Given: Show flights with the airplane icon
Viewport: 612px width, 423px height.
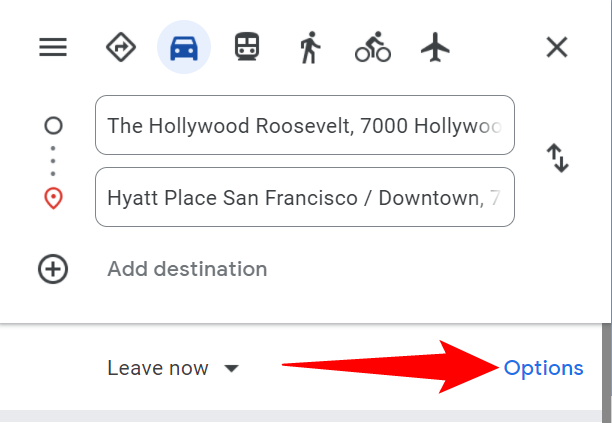Looking at the screenshot, I should click(434, 47).
